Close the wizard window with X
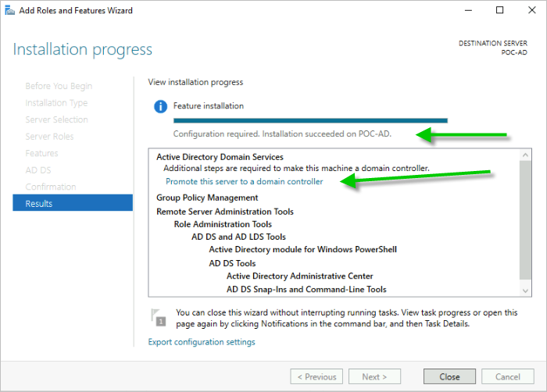This screenshot has width=547, height=392. click(x=531, y=10)
